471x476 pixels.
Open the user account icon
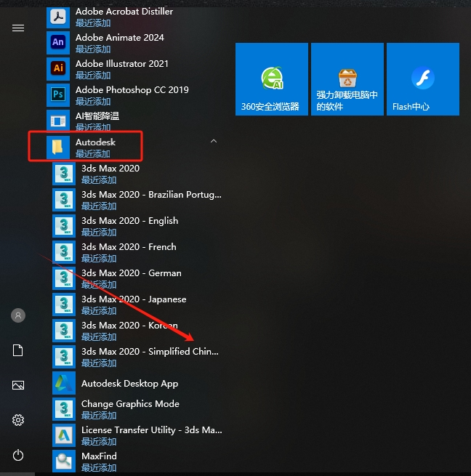18,315
